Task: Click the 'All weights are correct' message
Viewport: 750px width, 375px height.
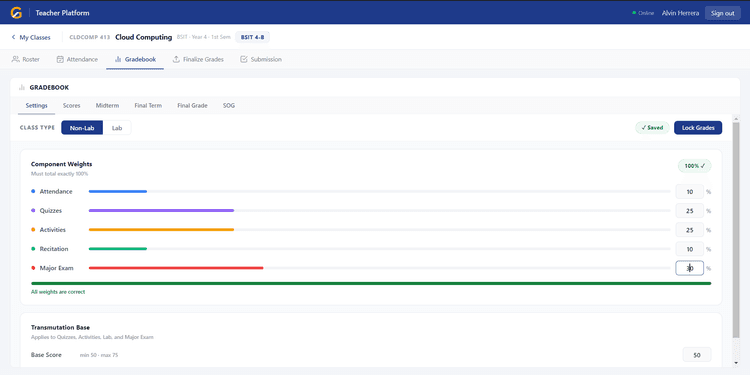Action: 58,292
